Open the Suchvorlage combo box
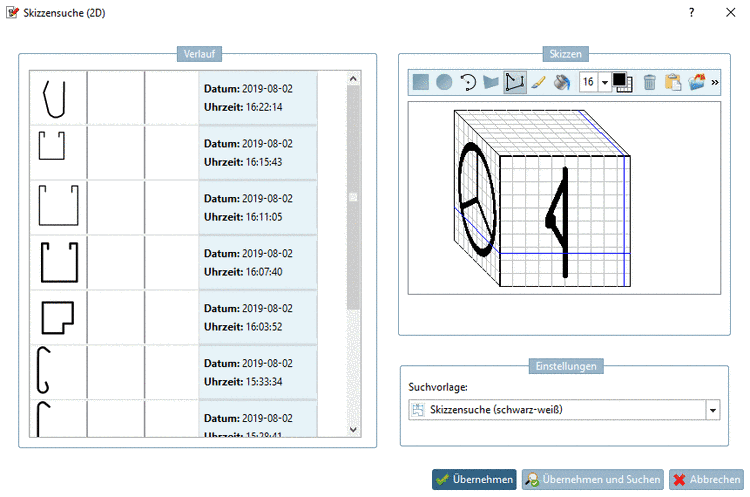The image size is (750, 497). point(564,410)
